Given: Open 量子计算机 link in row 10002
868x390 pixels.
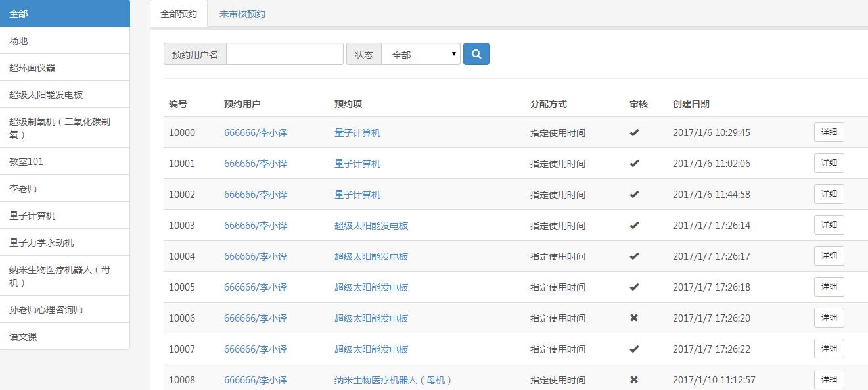Looking at the screenshot, I should (x=357, y=194).
